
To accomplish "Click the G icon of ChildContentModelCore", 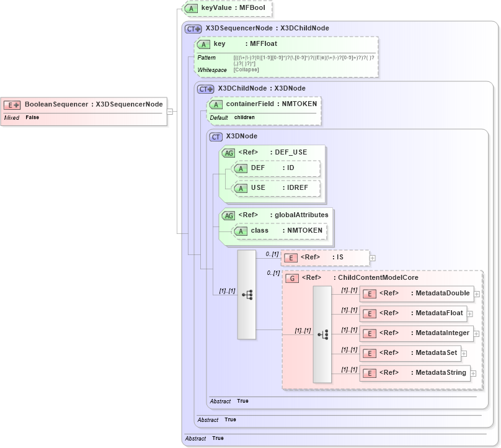I will (x=292, y=278).
